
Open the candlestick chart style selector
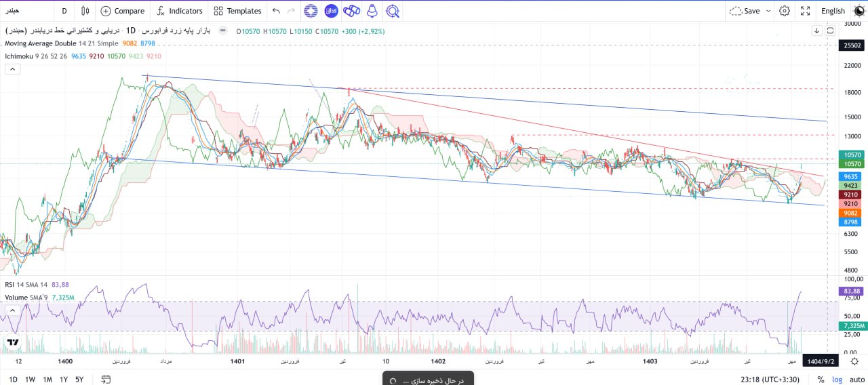[85, 11]
